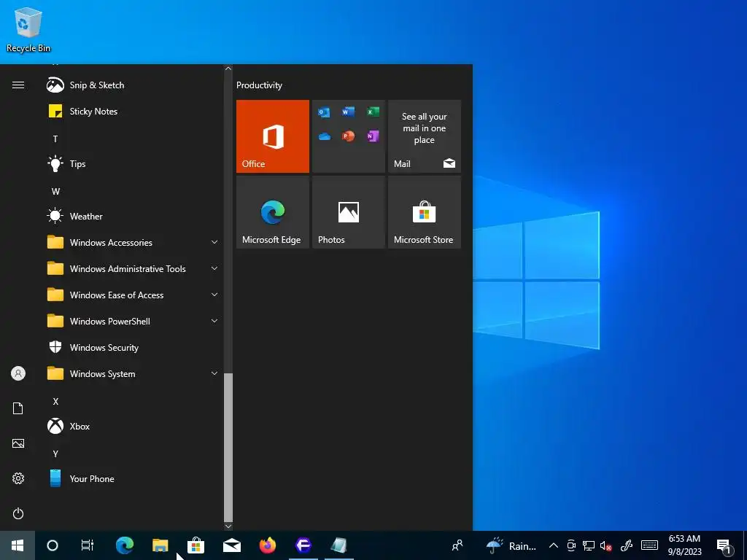The width and height of the screenshot is (747, 560).
Task: Open the clock showing 6:53 AM
Action: [x=684, y=545]
